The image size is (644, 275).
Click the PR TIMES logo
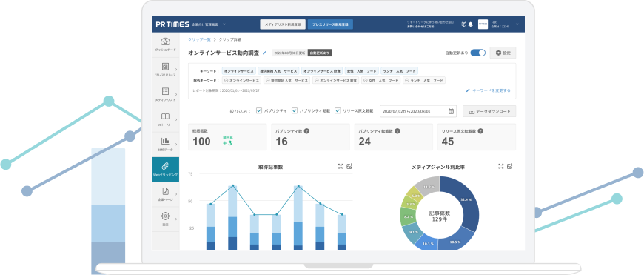tap(172, 24)
